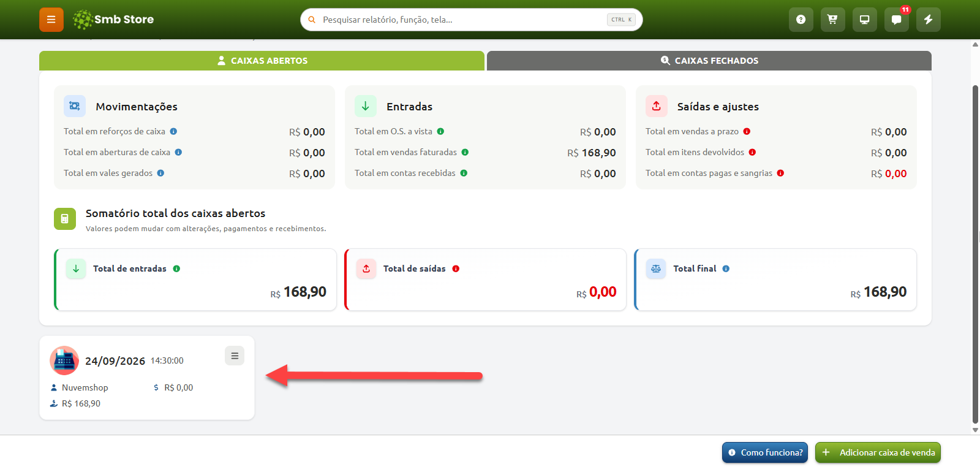
Task: Click the 24/09/2026 date on caixa card
Action: point(115,361)
